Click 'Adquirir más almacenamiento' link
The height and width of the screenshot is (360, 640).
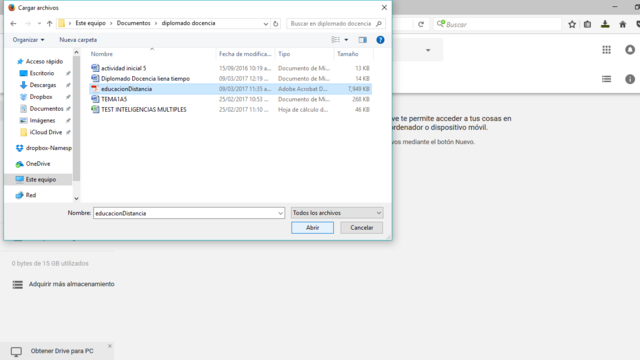pyautogui.click(x=71, y=284)
